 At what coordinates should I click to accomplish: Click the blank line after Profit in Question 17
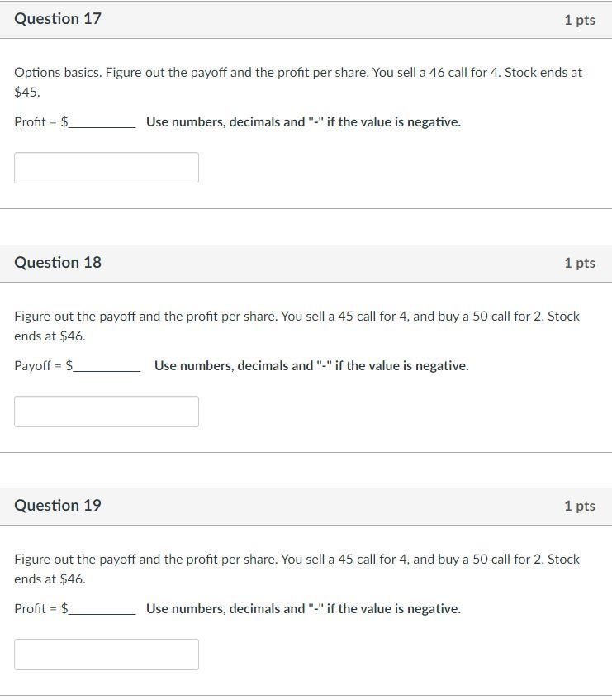pos(99,126)
